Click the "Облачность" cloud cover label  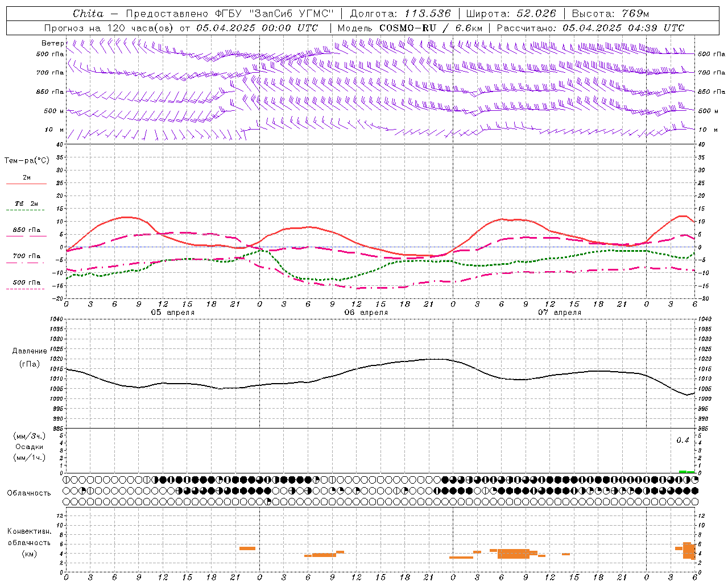coord(29,493)
